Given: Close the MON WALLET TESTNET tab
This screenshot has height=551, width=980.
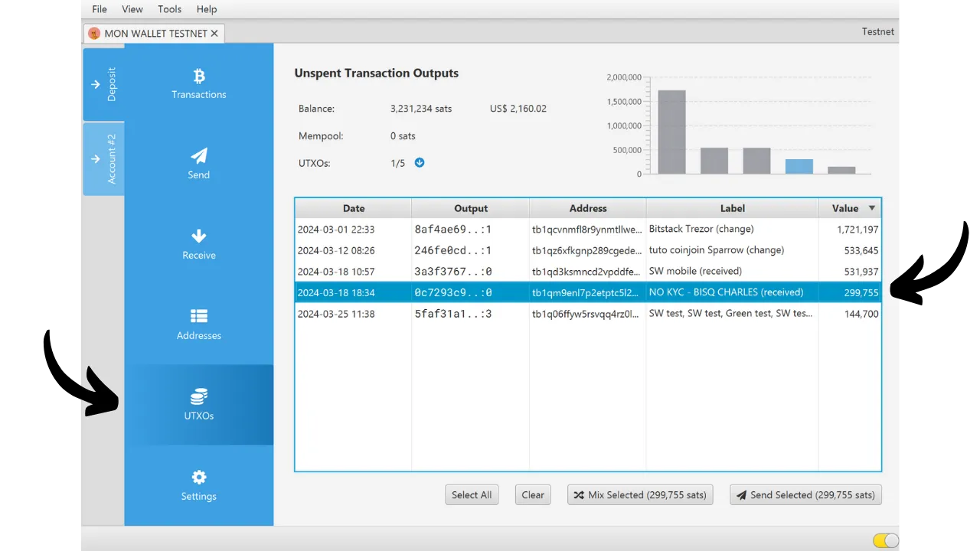Looking at the screenshot, I should [x=214, y=34].
